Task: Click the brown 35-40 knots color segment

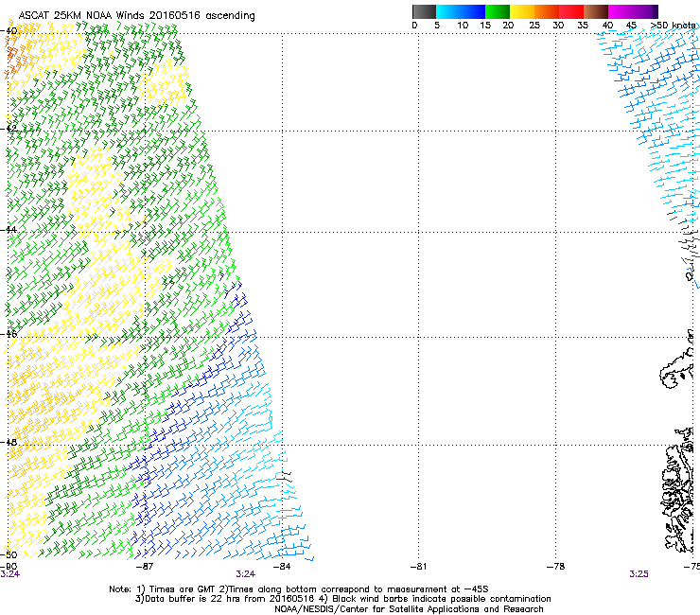Action: 596,11
